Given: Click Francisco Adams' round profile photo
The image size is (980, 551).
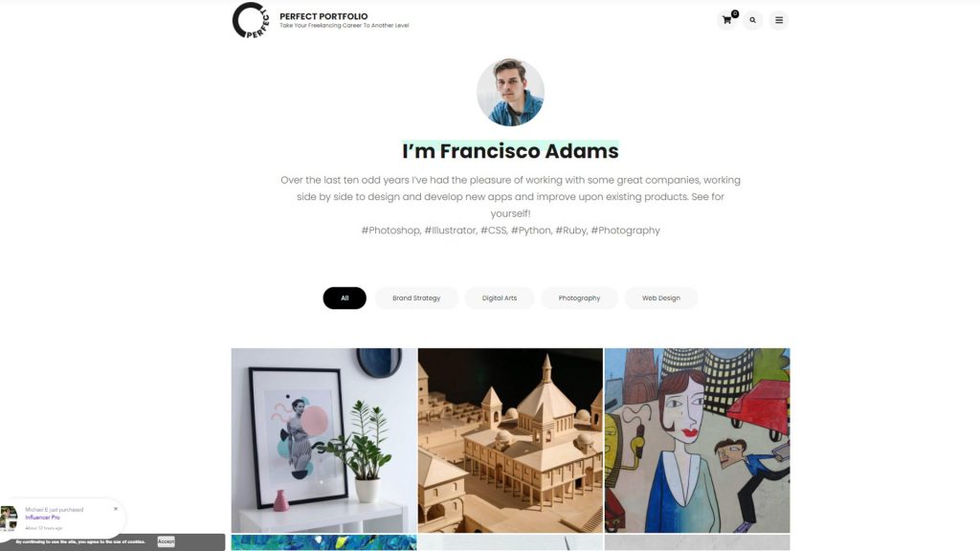Looking at the screenshot, I should pyautogui.click(x=510, y=93).
